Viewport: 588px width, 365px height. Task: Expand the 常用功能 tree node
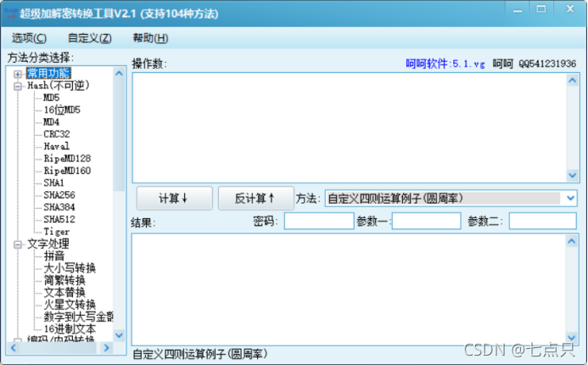point(17,74)
